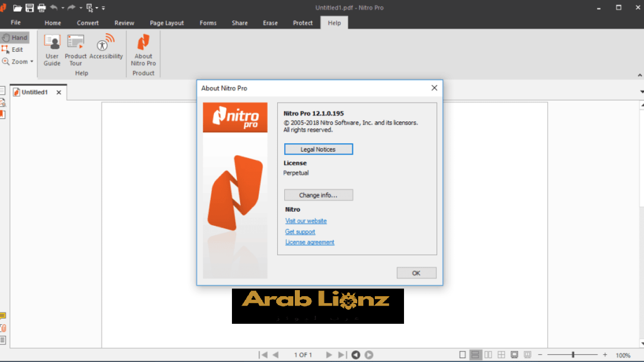Click the Print icon in quick access toolbar
This screenshot has height=362, width=644.
[x=42, y=8]
